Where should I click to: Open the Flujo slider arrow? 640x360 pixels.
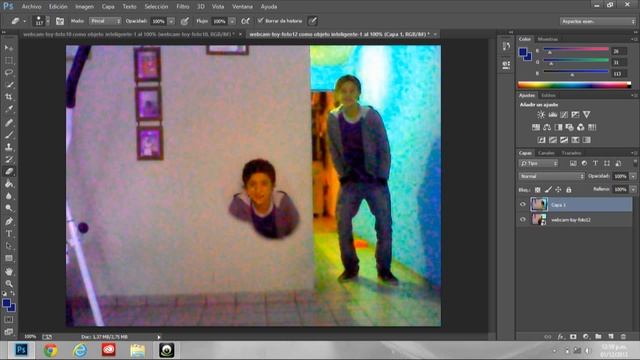click(x=232, y=21)
